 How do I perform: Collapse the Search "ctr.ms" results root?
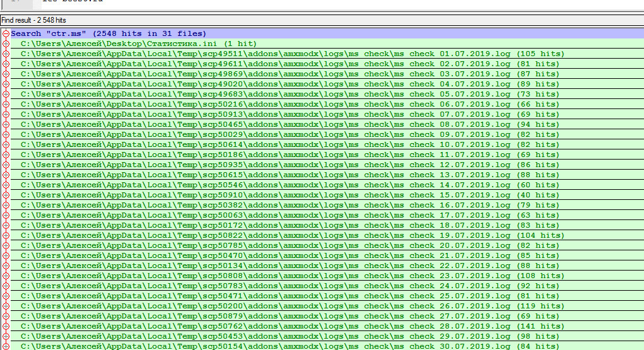(x=6, y=33)
